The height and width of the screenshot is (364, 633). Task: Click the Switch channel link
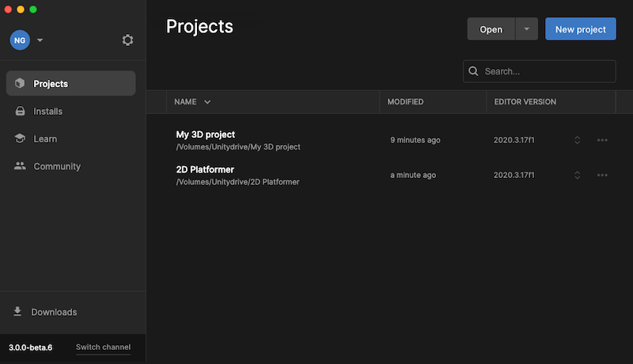[103, 347]
